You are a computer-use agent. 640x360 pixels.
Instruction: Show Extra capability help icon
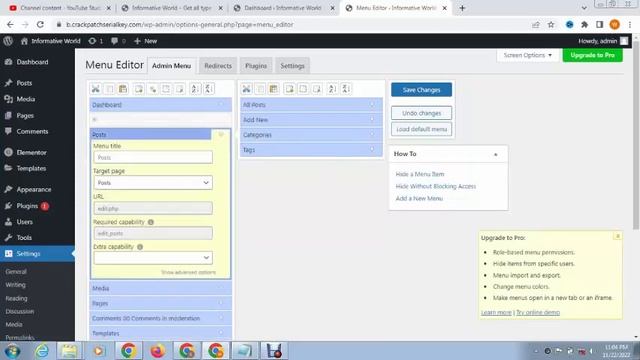(140, 247)
